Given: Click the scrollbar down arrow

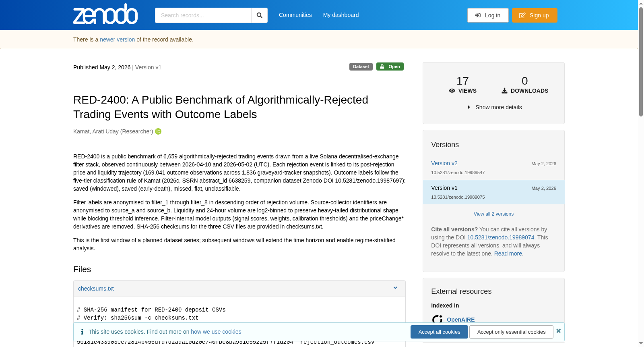Looking at the screenshot, I should tap(641, 344).
